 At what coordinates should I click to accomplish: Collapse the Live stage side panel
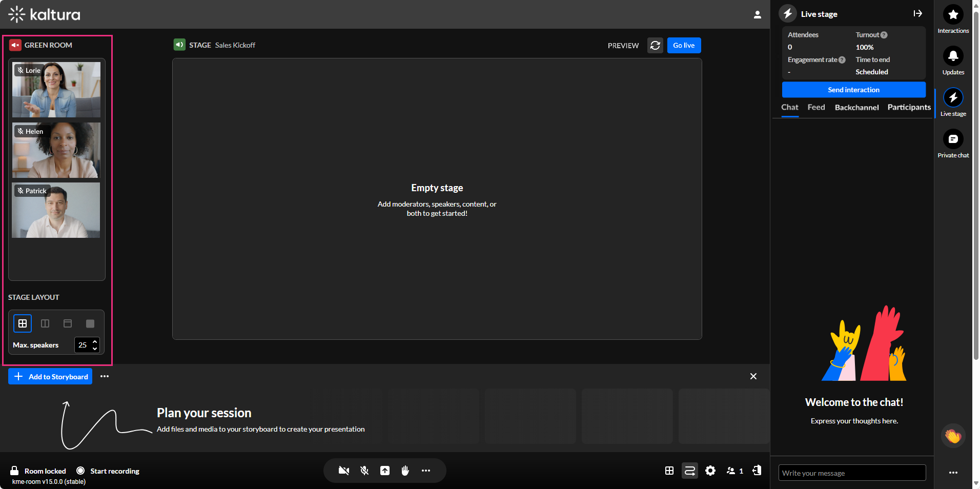[917, 14]
